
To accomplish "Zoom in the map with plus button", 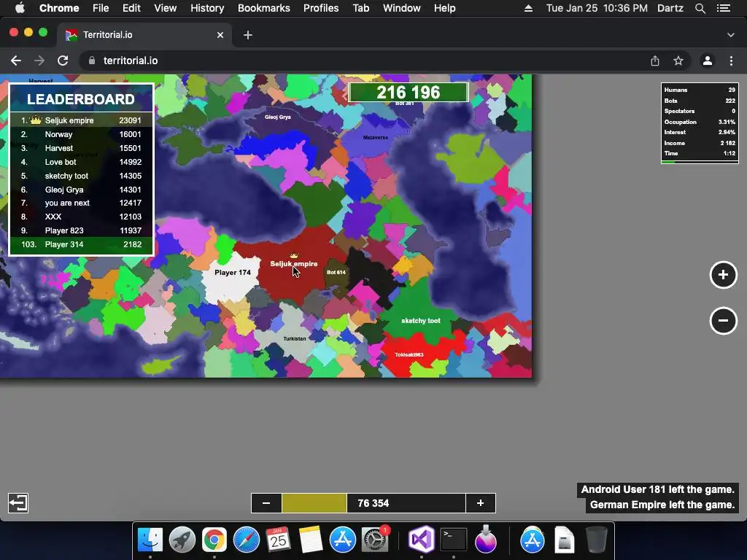I will click(723, 275).
